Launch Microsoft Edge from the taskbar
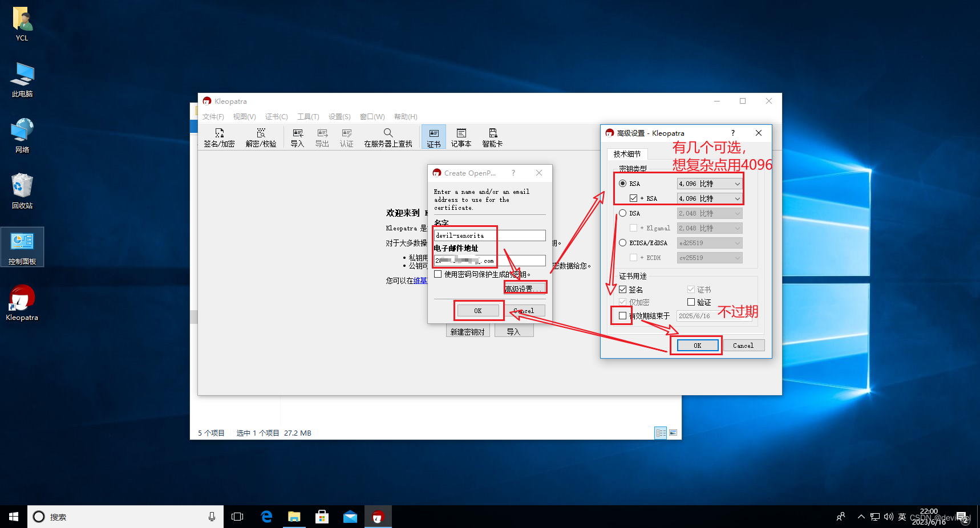 coord(266,517)
